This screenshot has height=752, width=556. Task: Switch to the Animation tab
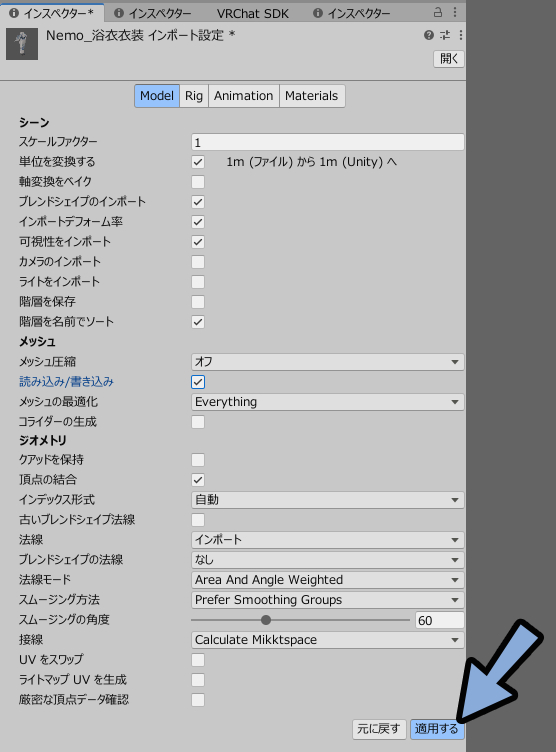coord(244,96)
